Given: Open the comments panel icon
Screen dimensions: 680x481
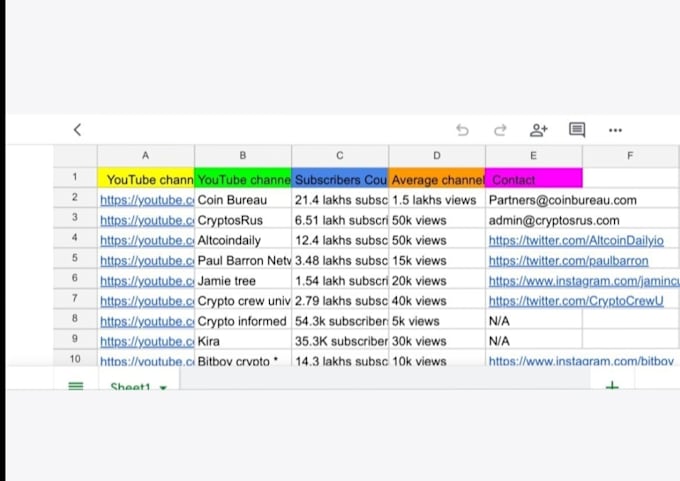Looking at the screenshot, I should (x=577, y=130).
